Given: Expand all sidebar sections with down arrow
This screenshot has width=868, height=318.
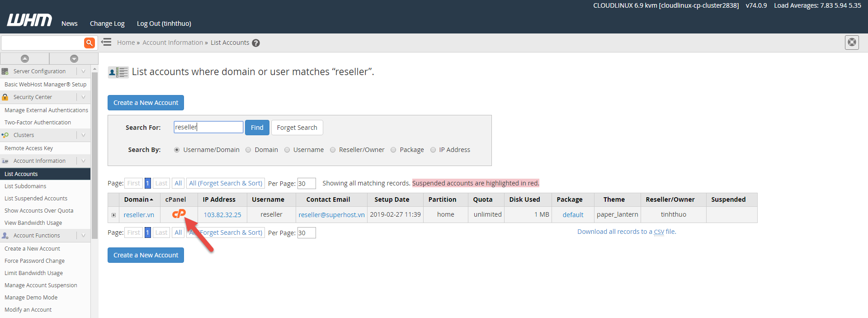Looking at the screenshot, I should (x=74, y=58).
